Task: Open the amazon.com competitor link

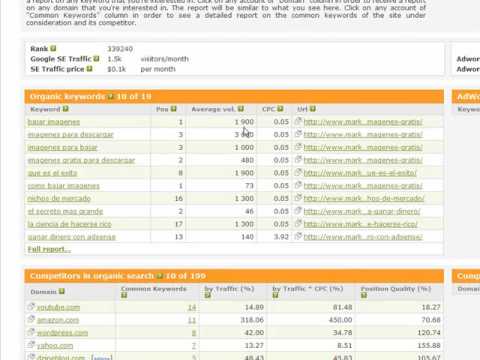Action: (x=58, y=320)
